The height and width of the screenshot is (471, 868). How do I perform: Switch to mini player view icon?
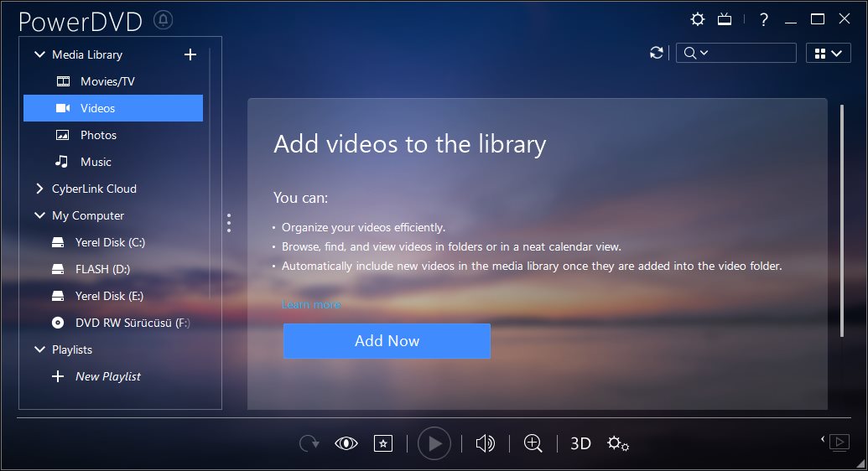(839, 443)
